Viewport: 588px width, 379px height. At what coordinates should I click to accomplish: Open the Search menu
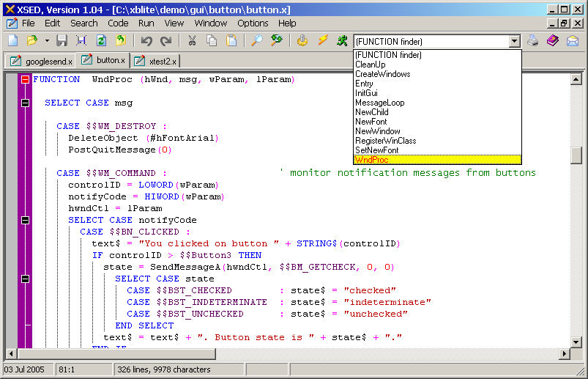(x=84, y=23)
